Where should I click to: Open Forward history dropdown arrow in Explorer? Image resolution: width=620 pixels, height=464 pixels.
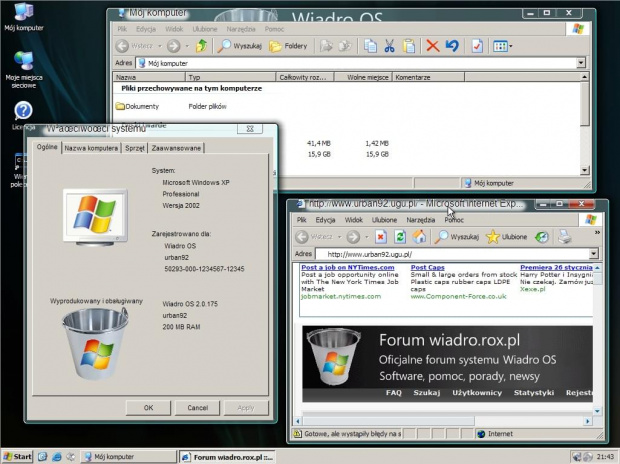[187, 46]
